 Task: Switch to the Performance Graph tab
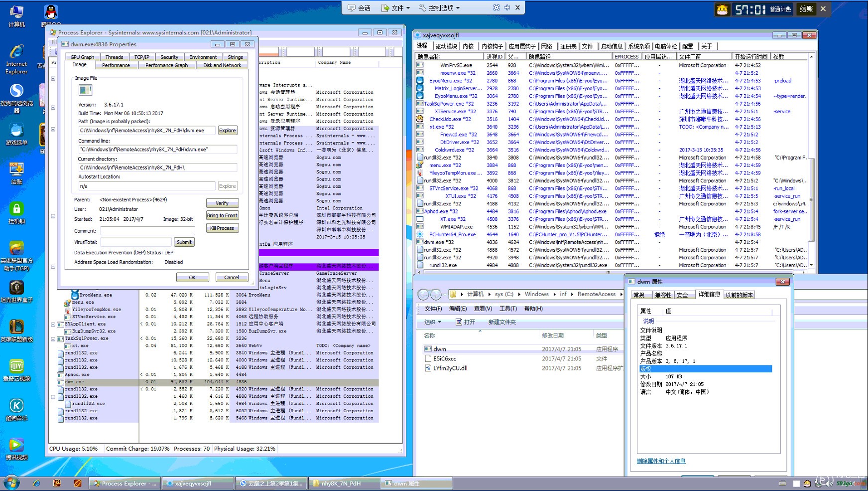coord(167,65)
